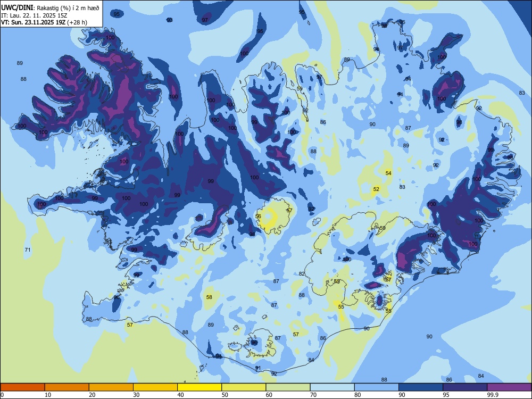Click the '99.9' legend tick label
532x399 pixels.
492,395
